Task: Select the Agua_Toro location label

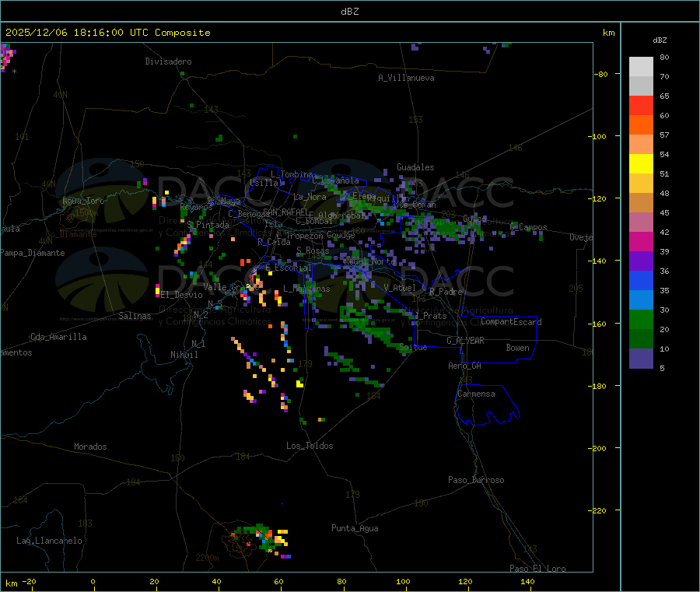Action: (x=83, y=201)
